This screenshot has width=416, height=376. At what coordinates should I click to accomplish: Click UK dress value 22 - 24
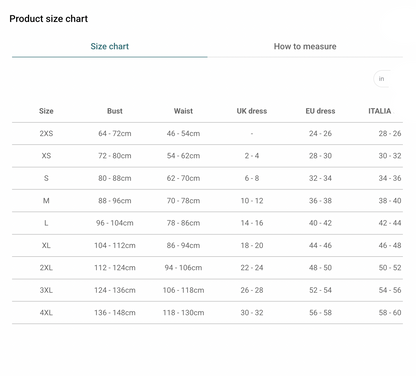pos(252,268)
